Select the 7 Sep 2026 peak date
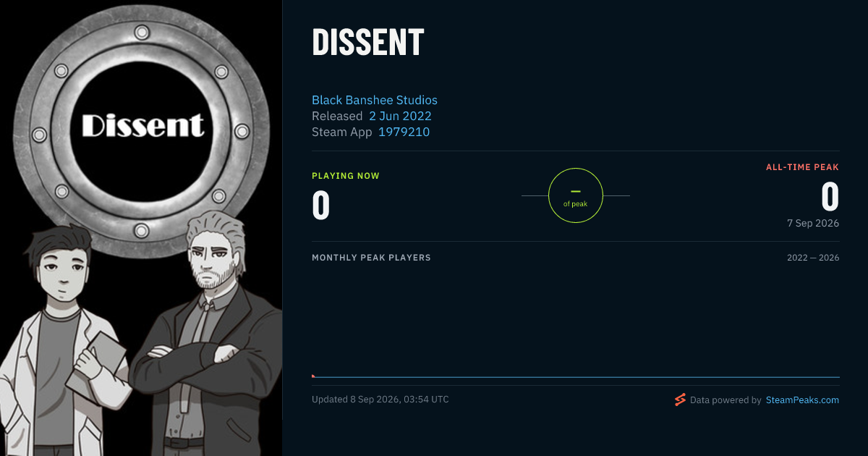 pos(813,223)
